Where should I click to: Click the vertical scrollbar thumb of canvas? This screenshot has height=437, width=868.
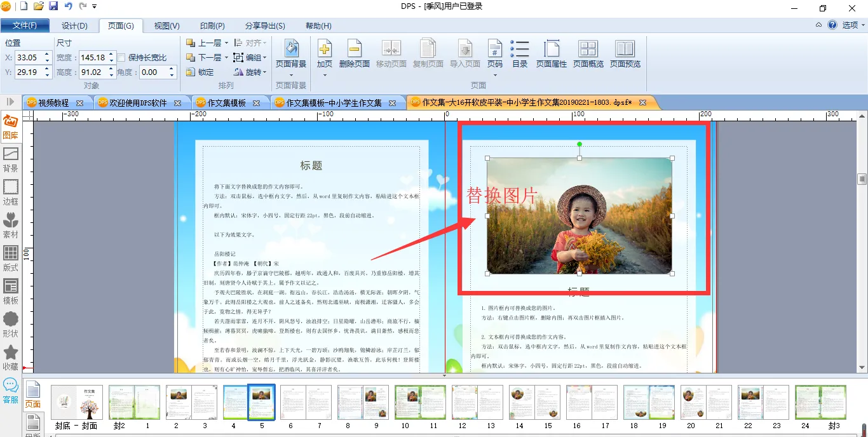pos(862,178)
